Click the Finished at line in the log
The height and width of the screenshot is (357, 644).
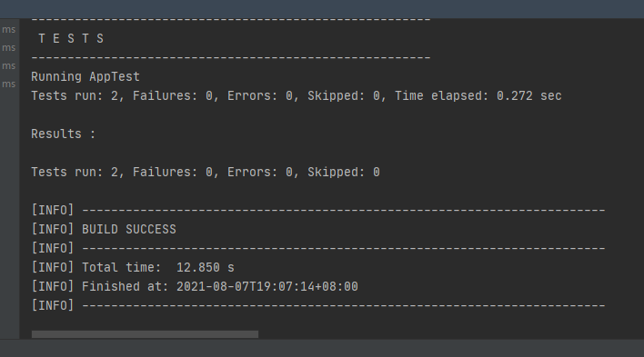pyautogui.click(x=195, y=286)
